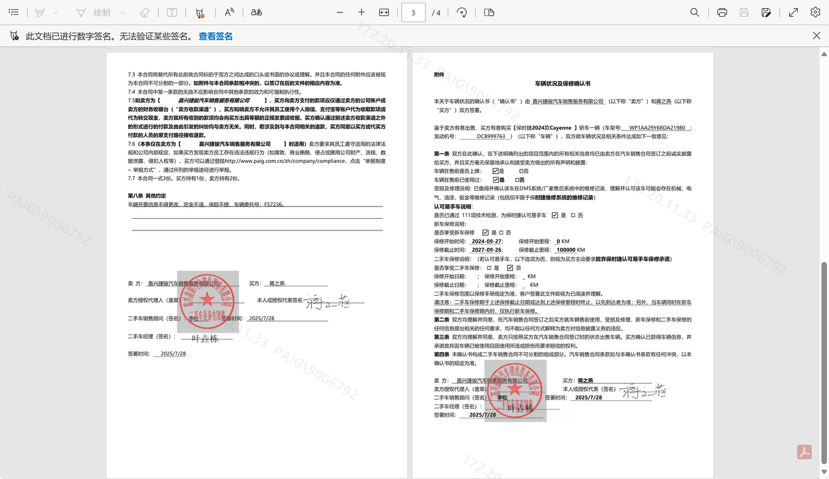This screenshot has height=479, width=829.
Task: Click the add text box tool
Action: tap(172, 13)
